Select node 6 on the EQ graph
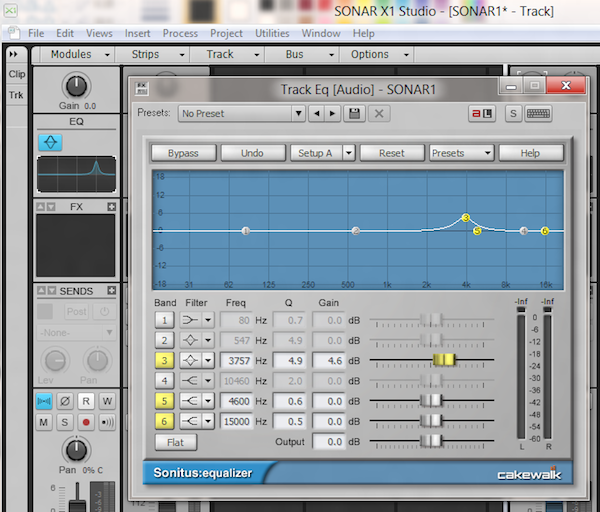Viewport: 600px width, 512px height. point(545,231)
